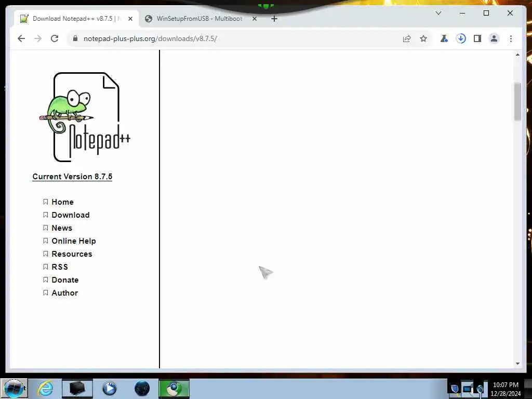Close the Download Notepad++ v8.7.5 tab
Screen dimensions: 532x399
130,19
